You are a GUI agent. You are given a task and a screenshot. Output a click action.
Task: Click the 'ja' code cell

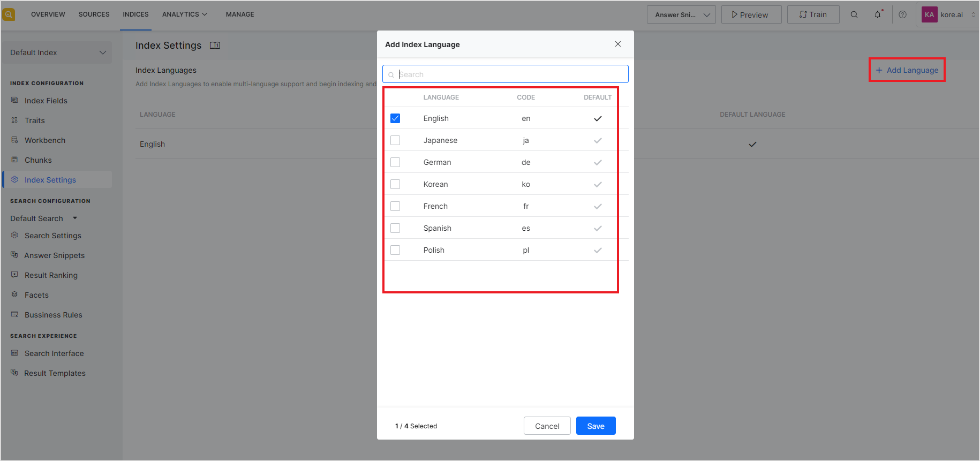526,140
